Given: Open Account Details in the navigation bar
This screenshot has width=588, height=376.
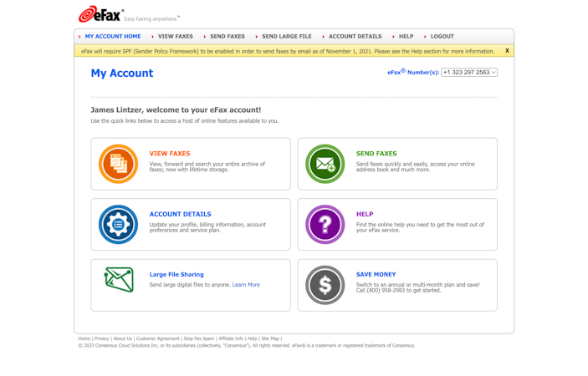Looking at the screenshot, I should tap(355, 36).
